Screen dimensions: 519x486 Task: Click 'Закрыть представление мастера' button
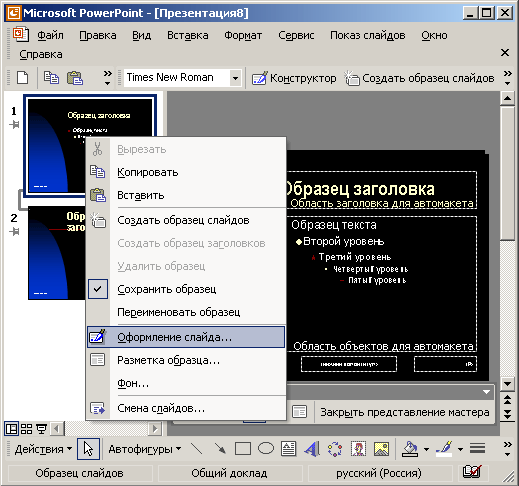[405, 412]
